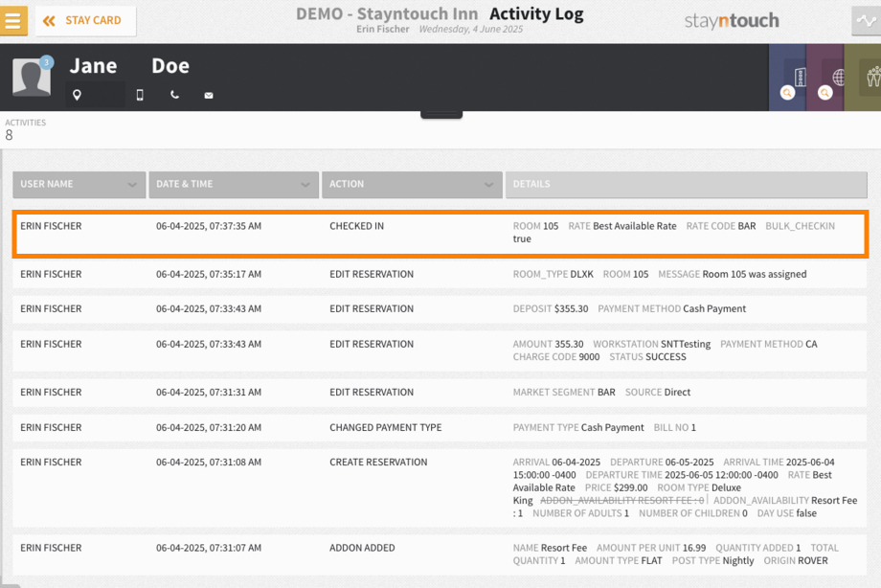
Task: Click RATE CODE BAR in checked in row
Action: tap(721, 226)
